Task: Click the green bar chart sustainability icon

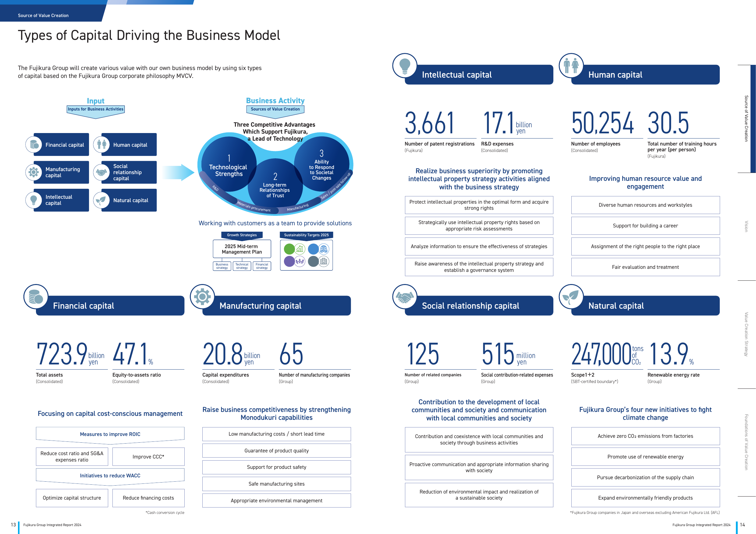Action: [300, 249]
